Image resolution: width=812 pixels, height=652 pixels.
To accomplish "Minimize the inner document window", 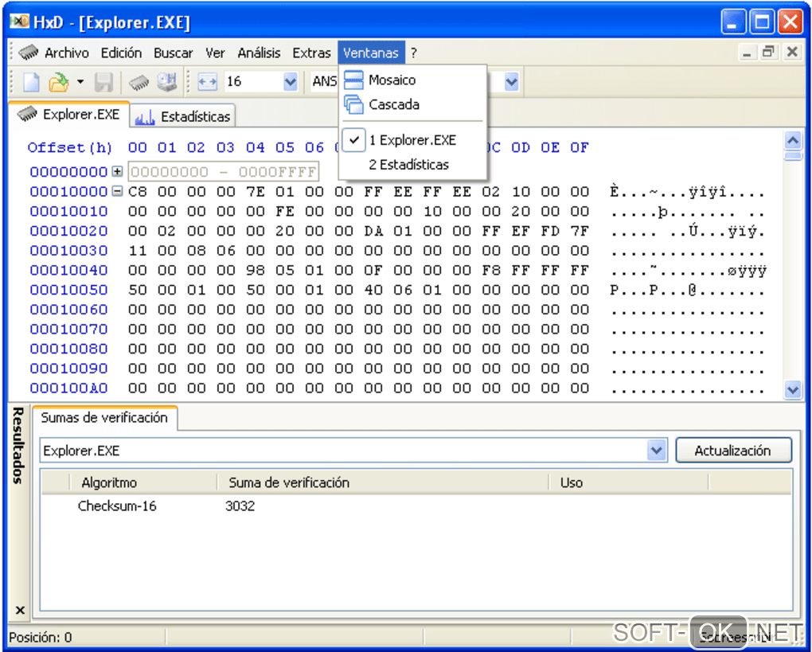I will click(746, 53).
